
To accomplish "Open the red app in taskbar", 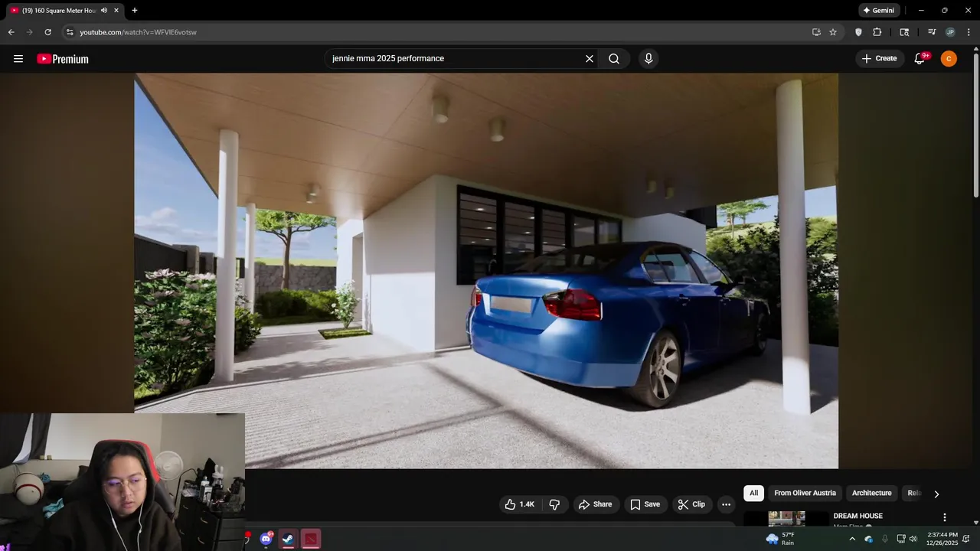I will 310,539.
